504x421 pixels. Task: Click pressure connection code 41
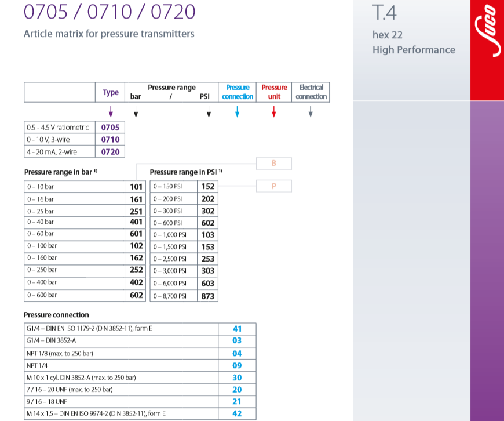click(x=237, y=329)
